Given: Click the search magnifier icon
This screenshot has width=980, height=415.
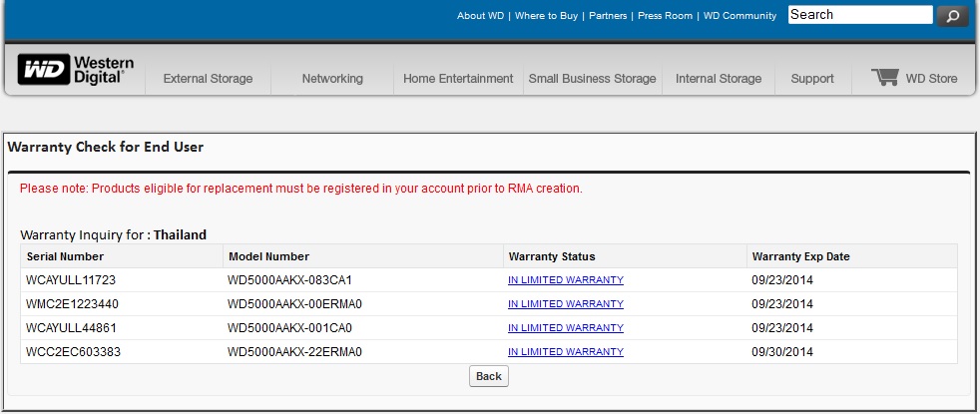Looking at the screenshot, I should [x=953, y=16].
